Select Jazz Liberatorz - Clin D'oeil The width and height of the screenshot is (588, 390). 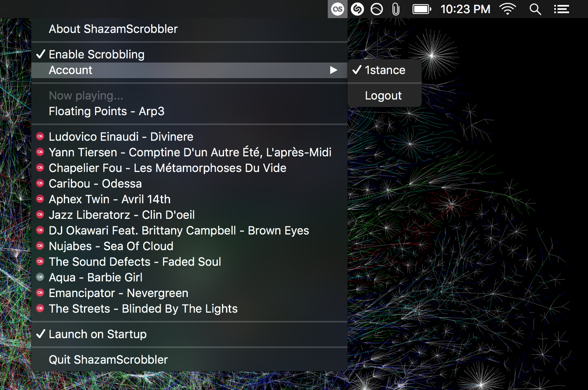pos(189,215)
